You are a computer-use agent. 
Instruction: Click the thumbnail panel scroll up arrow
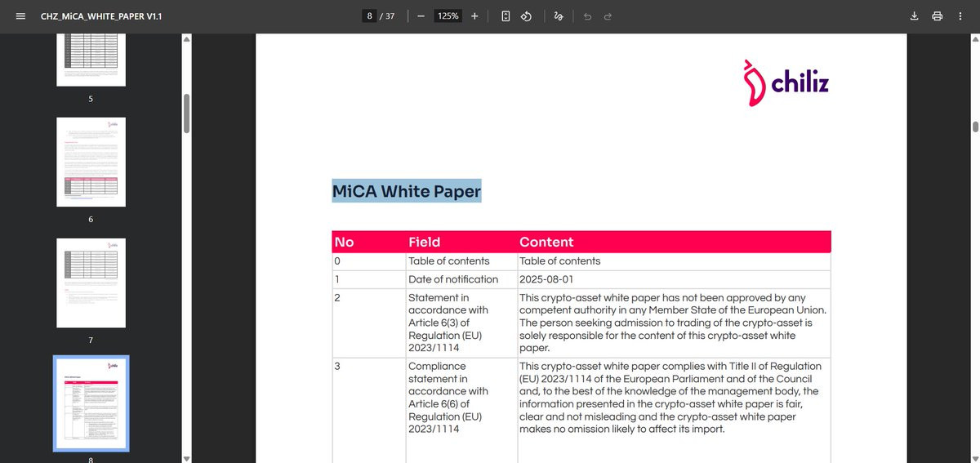point(186,38)
